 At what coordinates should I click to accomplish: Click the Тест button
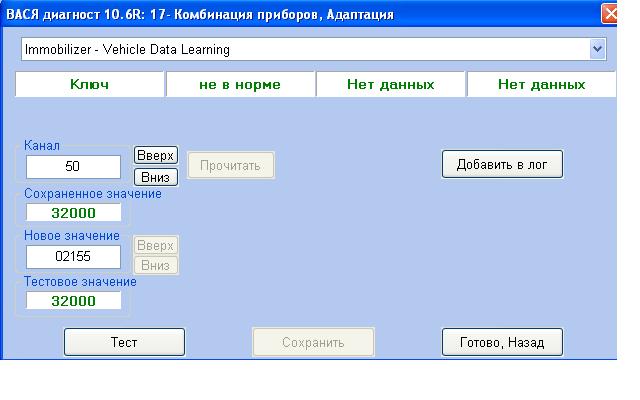[x=124, y=342]
